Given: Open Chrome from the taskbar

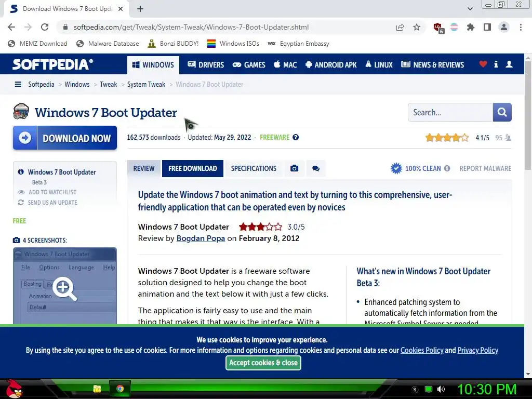Looking at the screenshot, I should [120, 389].
